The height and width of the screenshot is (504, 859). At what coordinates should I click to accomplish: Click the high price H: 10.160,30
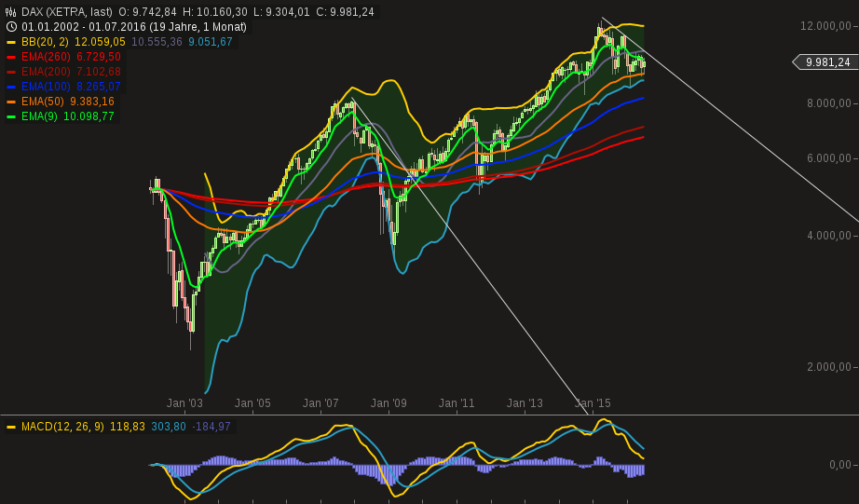click(x=216, y=11)
